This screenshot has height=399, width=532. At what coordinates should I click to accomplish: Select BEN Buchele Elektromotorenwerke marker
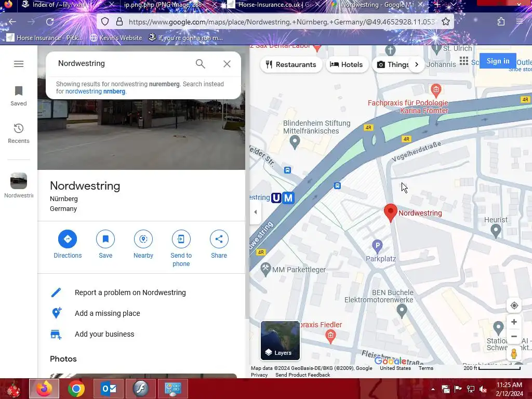coord(402,311)
